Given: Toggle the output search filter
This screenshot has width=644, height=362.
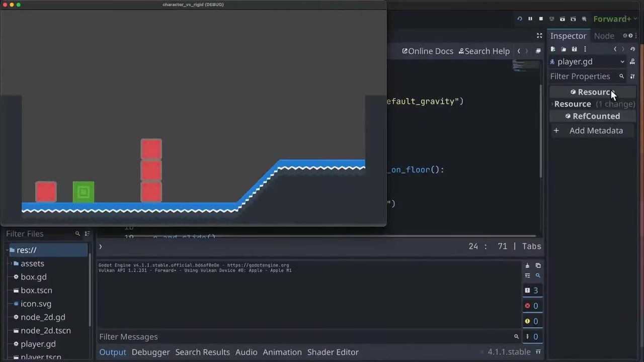Looking at the screenshot, I should pos(538,276).
